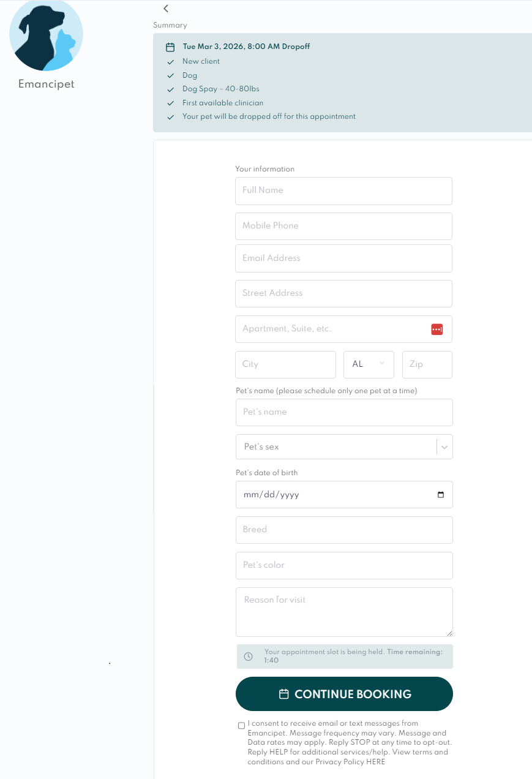The width and height of the screenshot is (532, 779).
Task: Click the 'Your information' heading
Action: (264, 169)
